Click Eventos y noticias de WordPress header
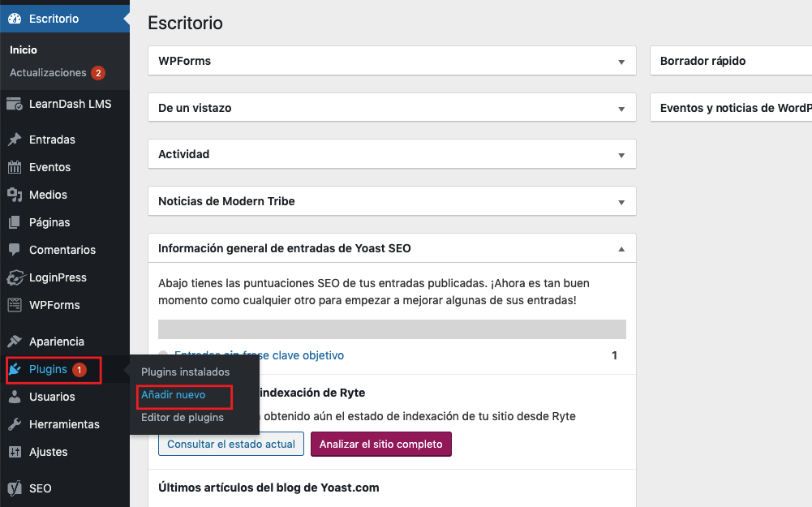The width and height of the screenshot is (812, 507). pos(731,108)
